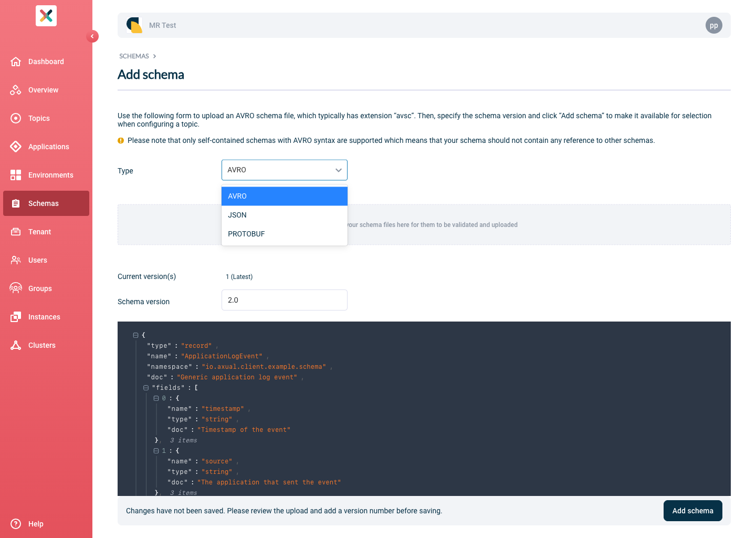
Task: Click the Users icon in sidebar
Action: (16, 260)
